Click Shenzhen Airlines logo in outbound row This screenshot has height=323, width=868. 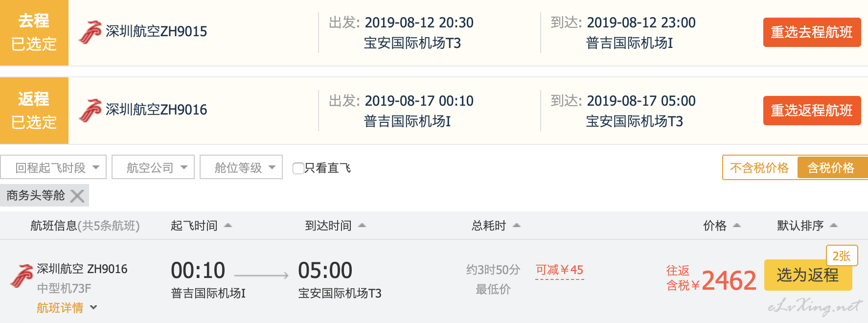pos(91,32)
